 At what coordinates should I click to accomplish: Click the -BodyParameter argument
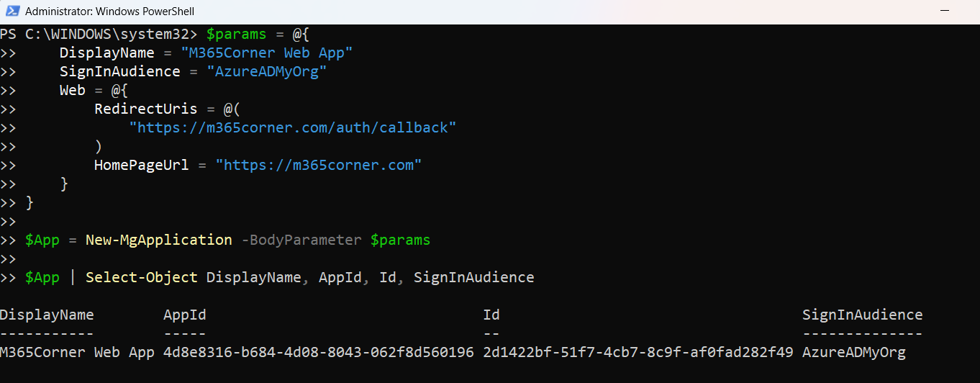pos(301,240)
